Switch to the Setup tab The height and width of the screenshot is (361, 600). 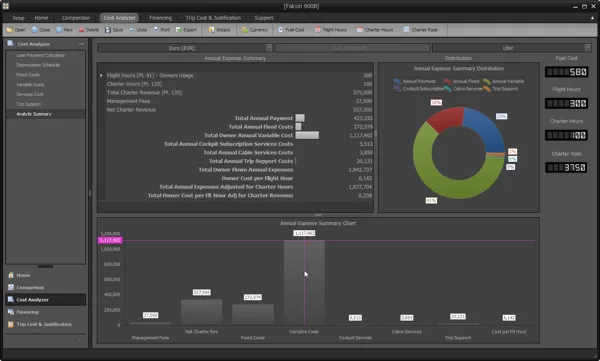point(18,18)
